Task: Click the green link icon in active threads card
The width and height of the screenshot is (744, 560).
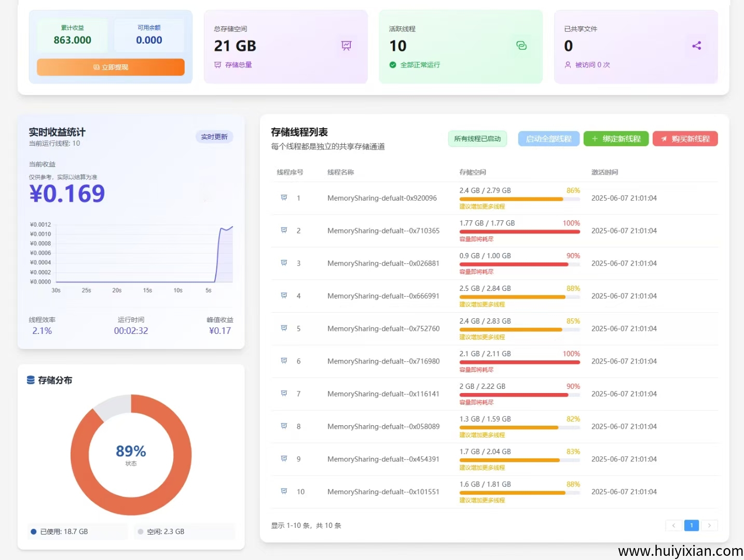Action: tap(521, 46)
